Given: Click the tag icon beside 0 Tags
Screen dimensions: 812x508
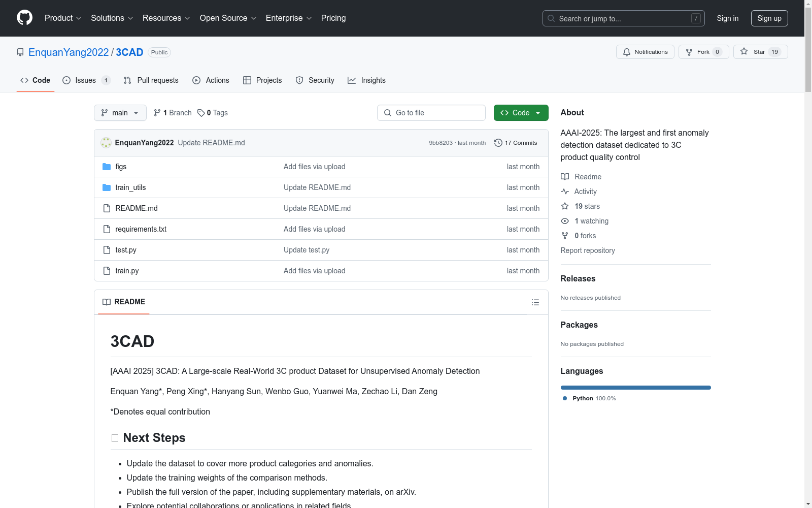Looking at the screenshot, I should point(201,113).
